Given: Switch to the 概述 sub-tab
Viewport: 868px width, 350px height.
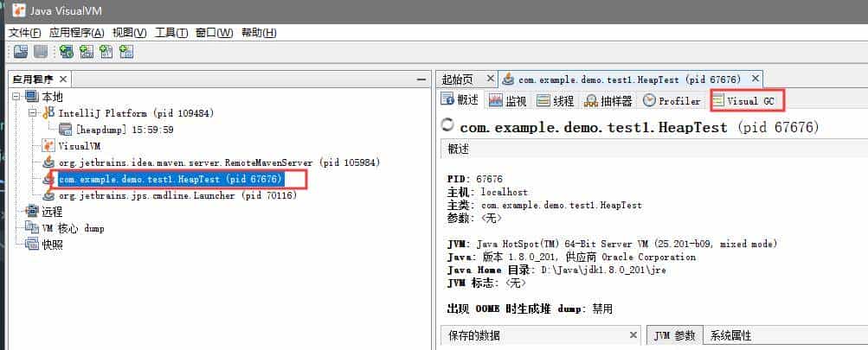Looking at the screenshot, I should point(461,100).
